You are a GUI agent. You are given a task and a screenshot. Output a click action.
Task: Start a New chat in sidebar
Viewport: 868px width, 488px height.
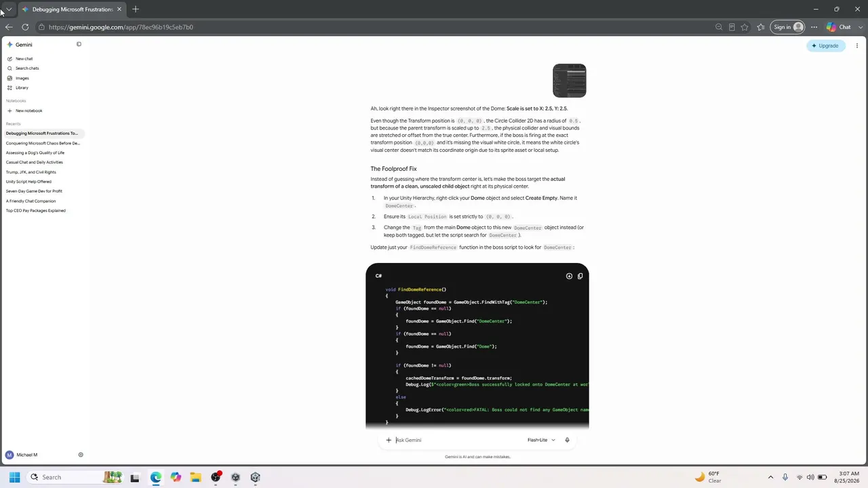click(24, 58)
